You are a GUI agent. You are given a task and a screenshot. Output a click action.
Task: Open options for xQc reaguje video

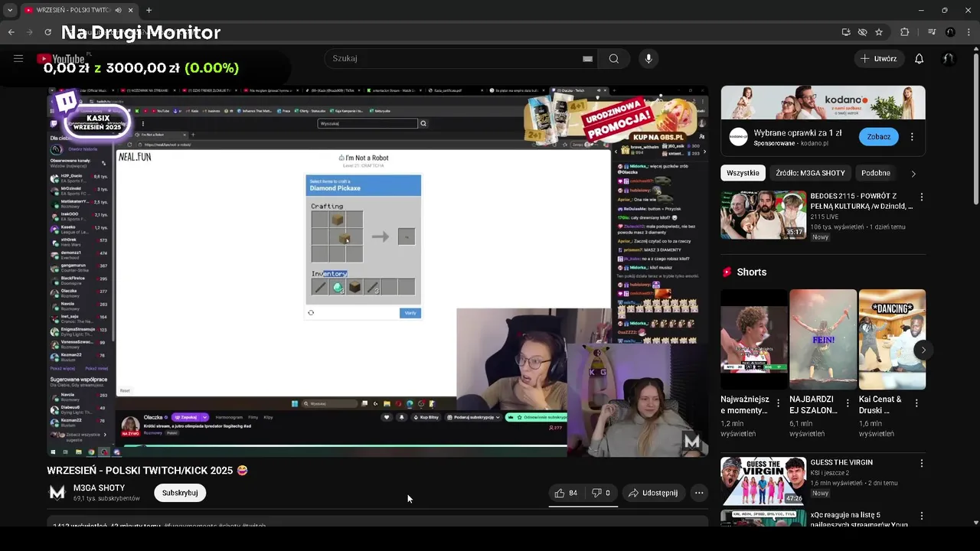[921, 517]
